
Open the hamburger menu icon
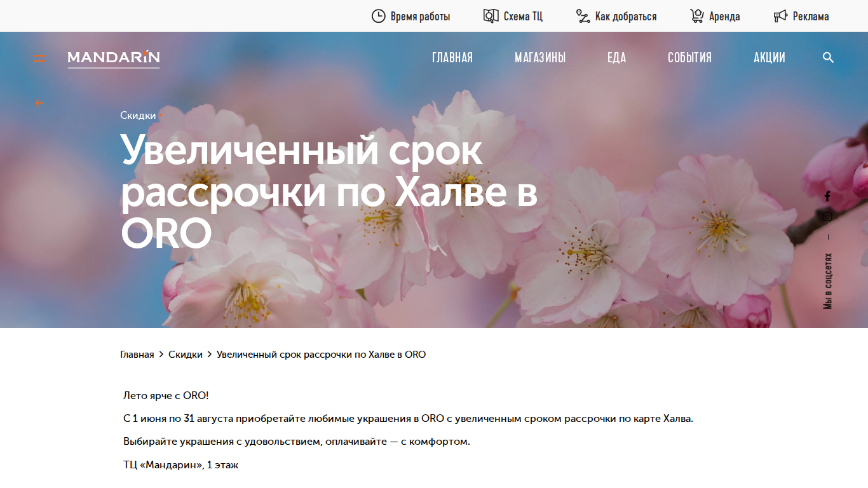point(39,59)
